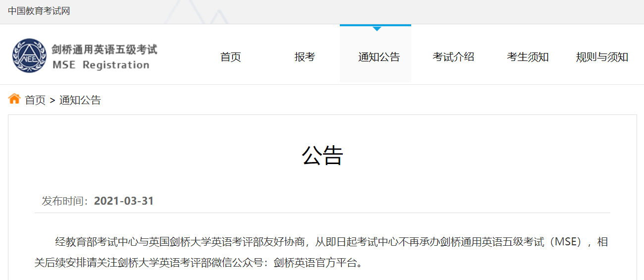Click the paragraph line starting 关后续安排请关注
The height and width of the screenshot is (280, 644).
pyautogui.click(x=199, y=263)
